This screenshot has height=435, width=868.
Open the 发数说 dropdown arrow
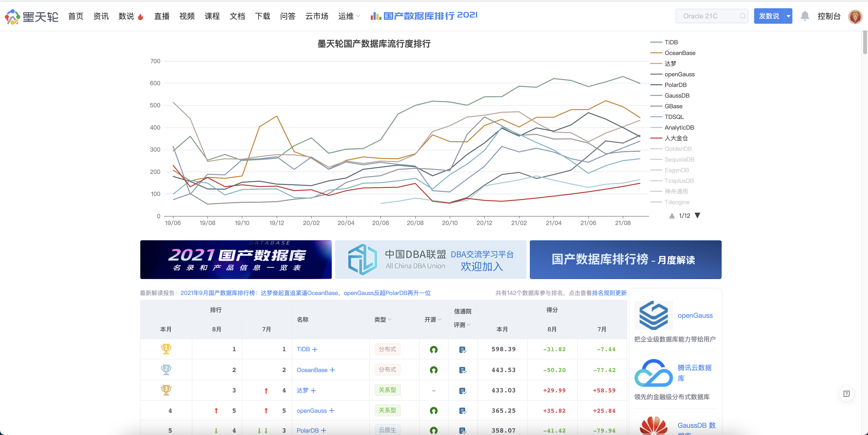788,16
